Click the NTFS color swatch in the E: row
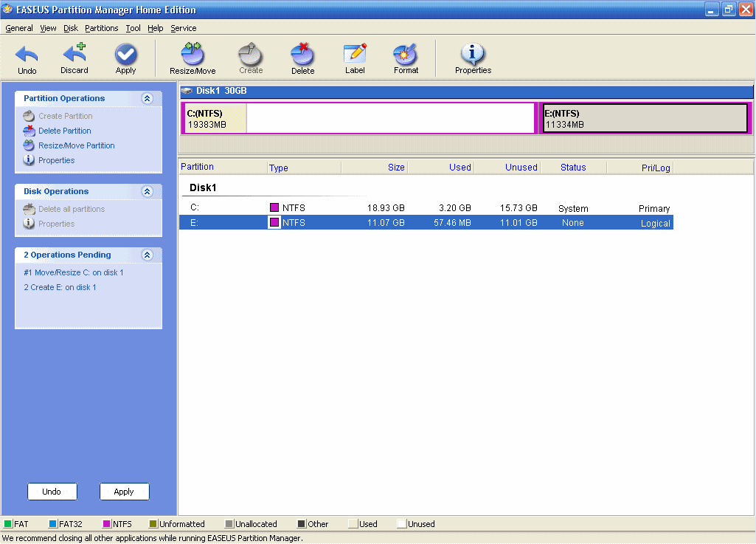The height and width of the screenshot is (544, 756). pyautogui.click(x=274, y=222)
